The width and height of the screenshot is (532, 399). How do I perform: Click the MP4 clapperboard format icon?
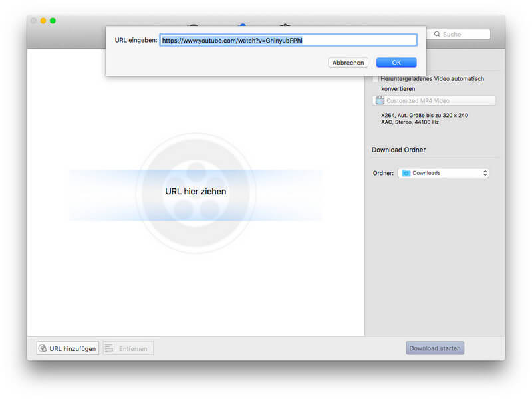[x=380, y=100]
